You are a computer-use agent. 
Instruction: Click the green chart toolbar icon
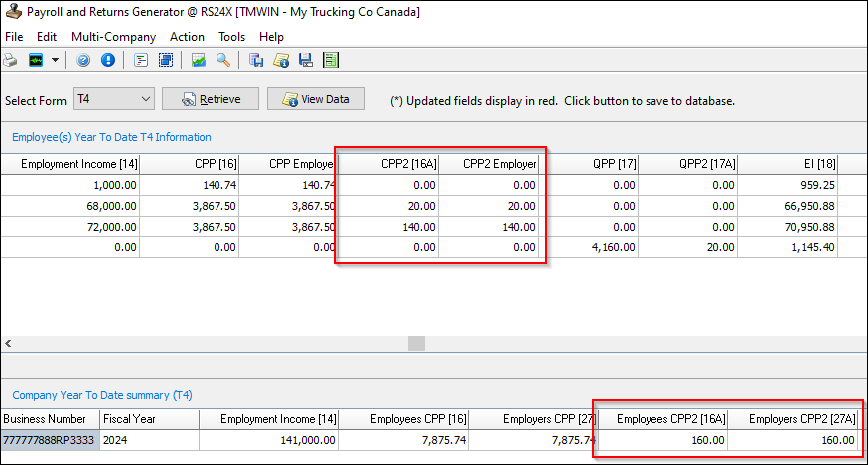199,60
